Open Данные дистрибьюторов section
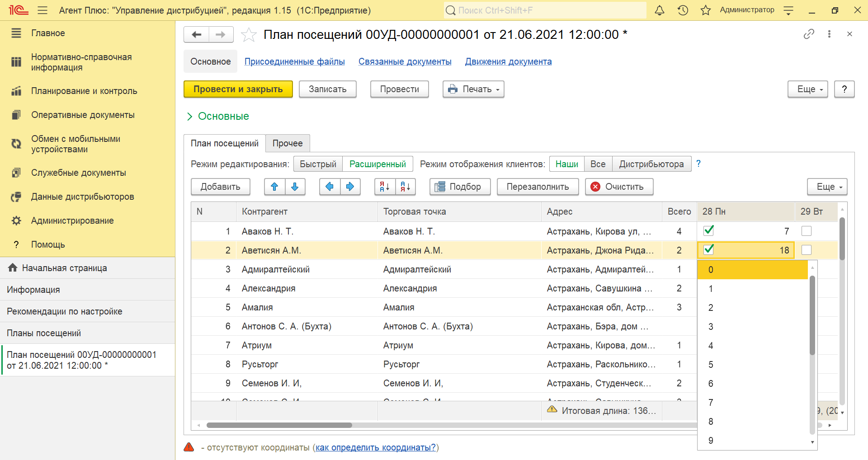The width and height of the screenshot is (868, 460). [87, 197]
